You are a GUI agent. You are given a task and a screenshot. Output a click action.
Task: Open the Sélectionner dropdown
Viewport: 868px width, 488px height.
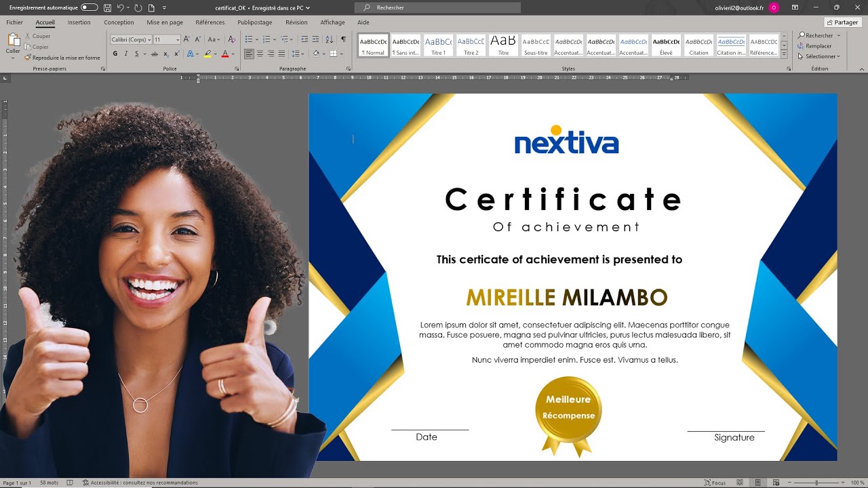click(x=818, y=56)
